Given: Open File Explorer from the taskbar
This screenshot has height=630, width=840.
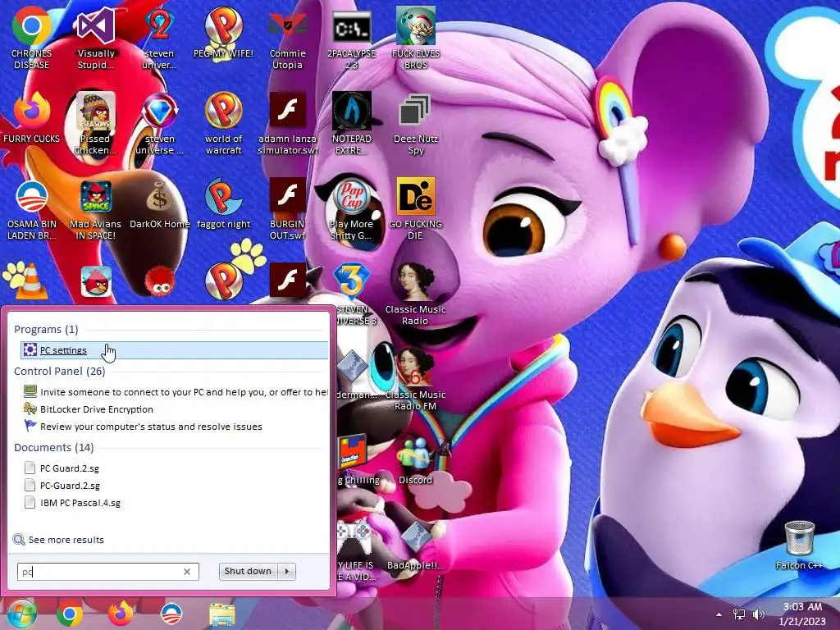Looking at the screenshot, I should point(222,614).
